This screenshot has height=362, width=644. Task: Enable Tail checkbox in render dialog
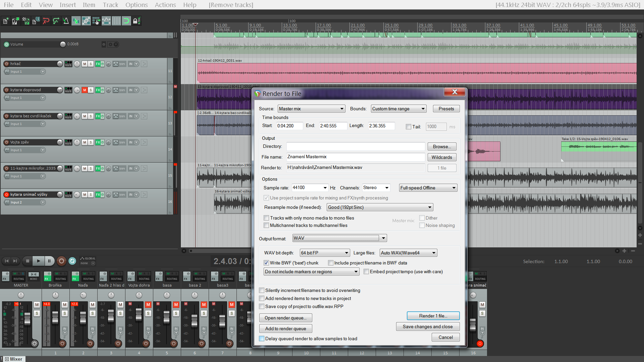point(408,127)
